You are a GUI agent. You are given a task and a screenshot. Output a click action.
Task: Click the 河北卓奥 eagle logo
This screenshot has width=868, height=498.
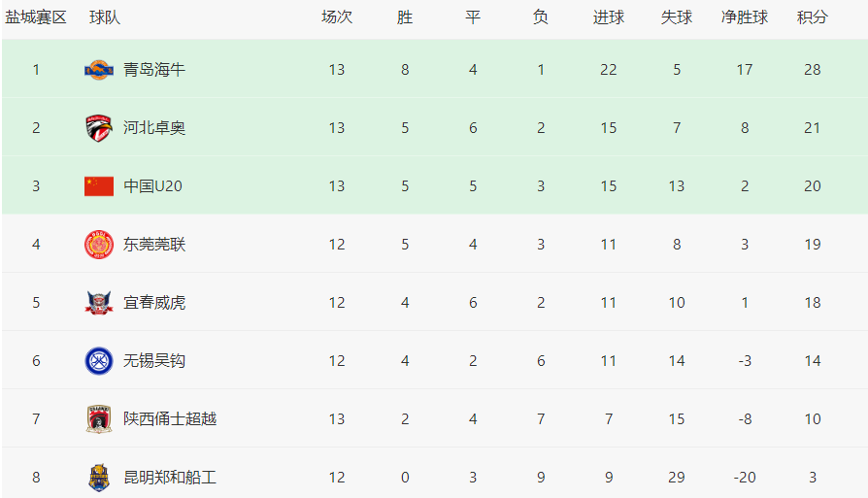point(99,128)
